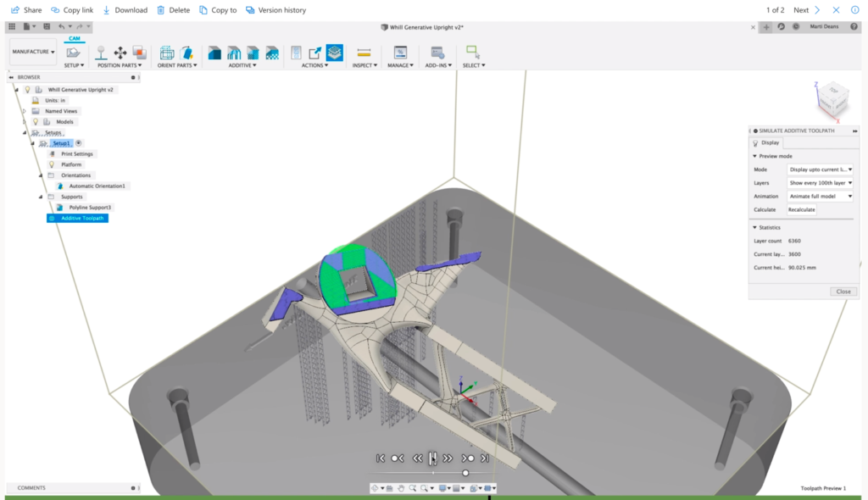This screenshot has height=500, width=868.
Task: Click Next to view next file
Action: click(x=807, y=10)
